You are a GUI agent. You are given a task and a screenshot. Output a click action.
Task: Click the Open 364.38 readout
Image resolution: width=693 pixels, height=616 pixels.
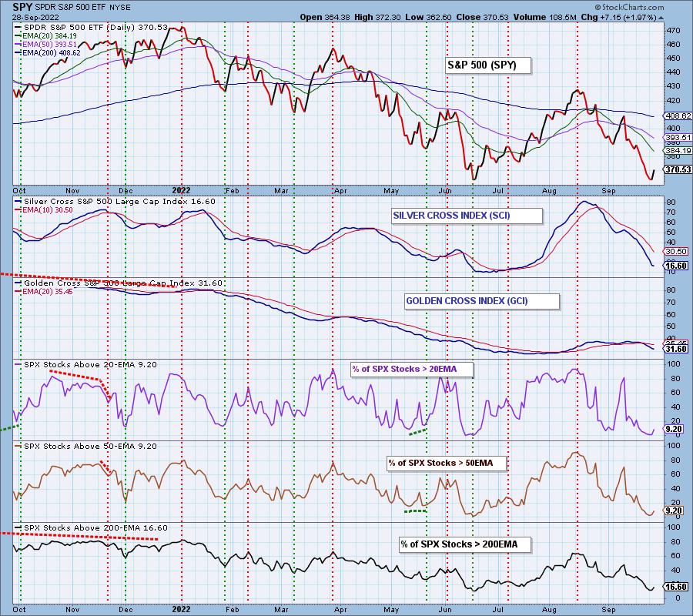click(324, 17)
